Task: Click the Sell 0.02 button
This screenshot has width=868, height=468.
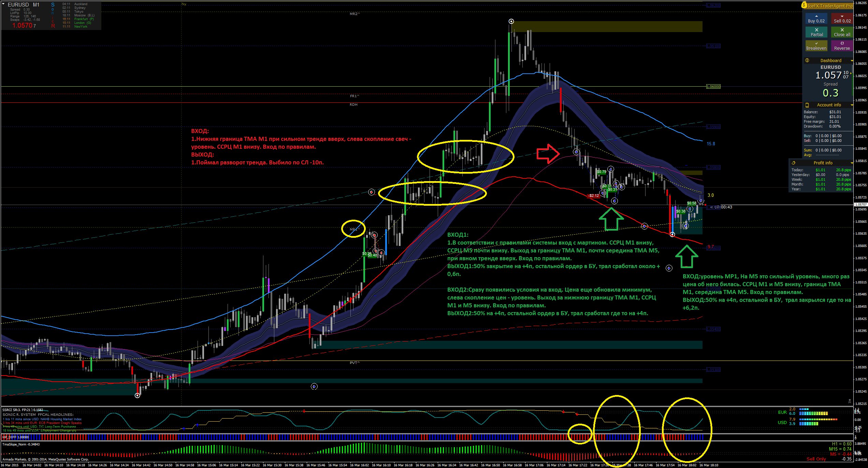Action: pyautogui.click(x=842, y=18)
